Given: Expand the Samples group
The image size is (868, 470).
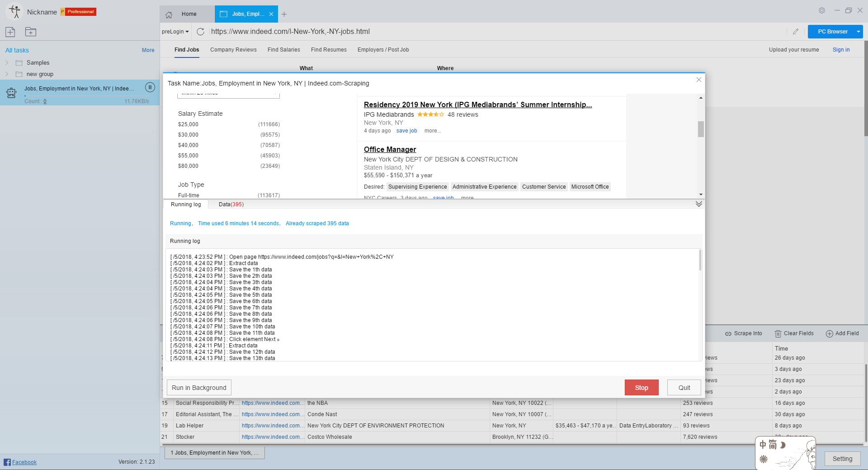Looking at the screenshot, I should [x=7, y=63].
